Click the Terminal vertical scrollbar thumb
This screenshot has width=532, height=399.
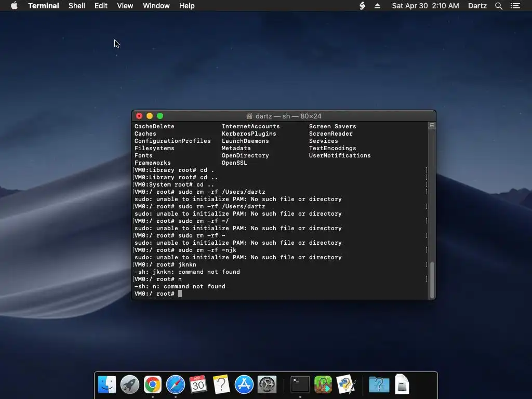pos(432,280)
